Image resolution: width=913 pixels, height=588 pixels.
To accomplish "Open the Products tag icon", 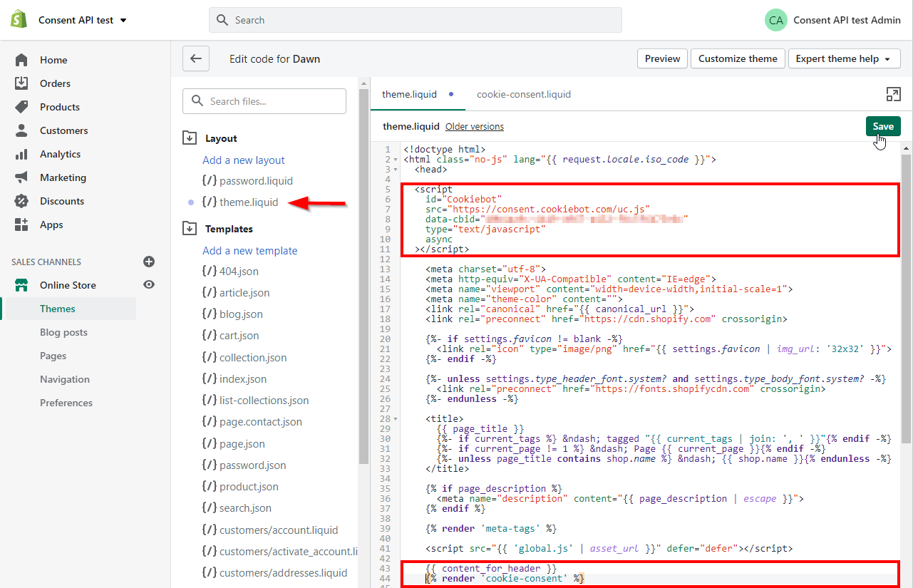I will [21, 107].
